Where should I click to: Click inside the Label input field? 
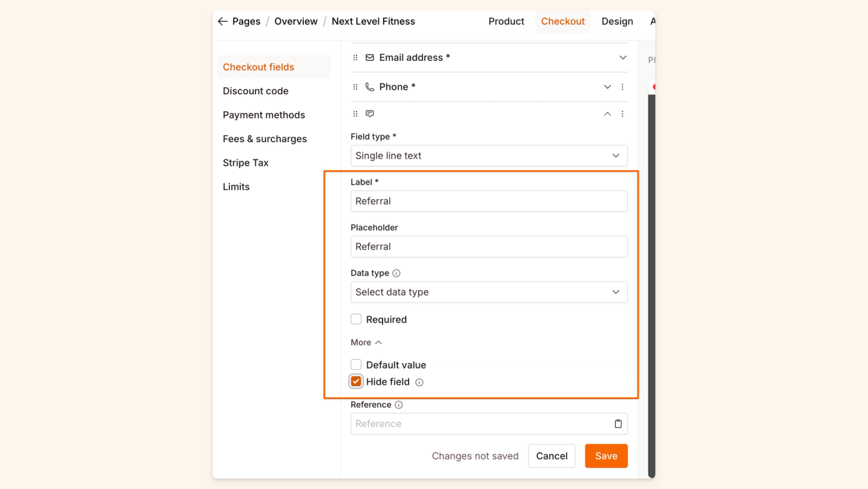(x=489, y=201)
